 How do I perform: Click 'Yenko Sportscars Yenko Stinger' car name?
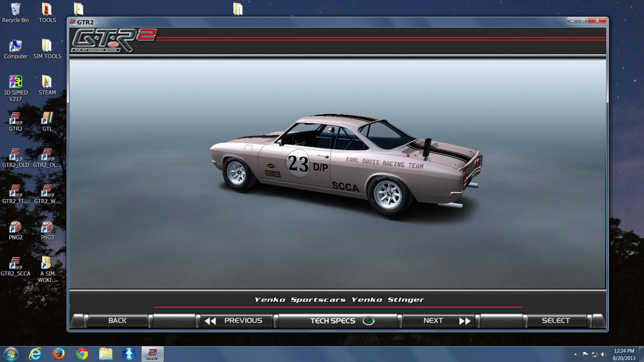click(339, 300)
